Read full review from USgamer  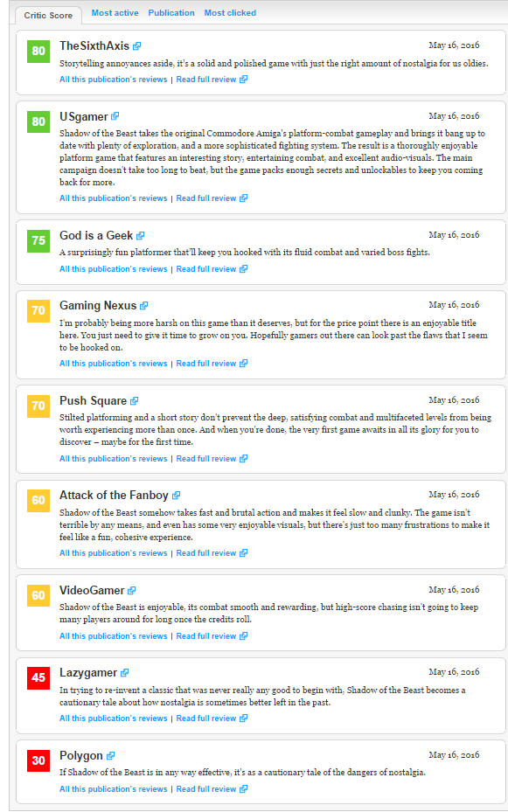[212, 198]
